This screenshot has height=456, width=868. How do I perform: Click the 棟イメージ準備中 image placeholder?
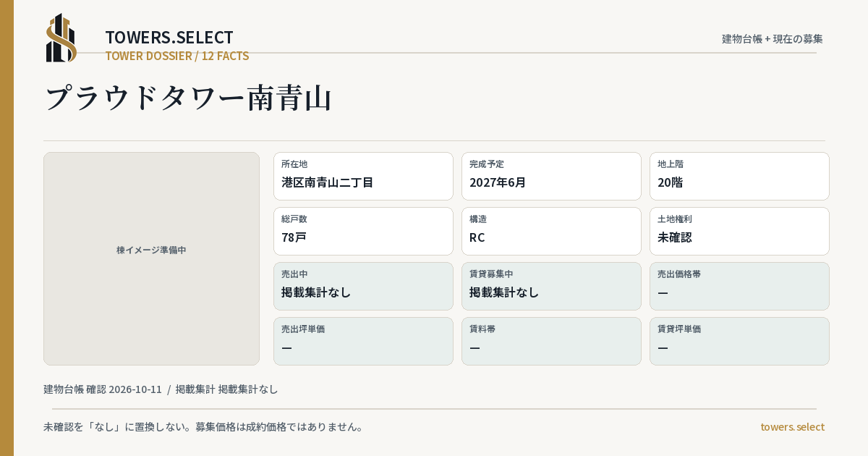pyautogui.click(x=151, y=258)
